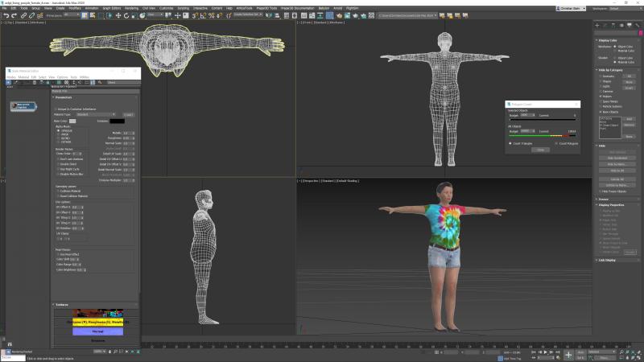Click the Unhide All button
Image resolution: width=644 pixels, height=362 pixels.
(x=617, y=179)
